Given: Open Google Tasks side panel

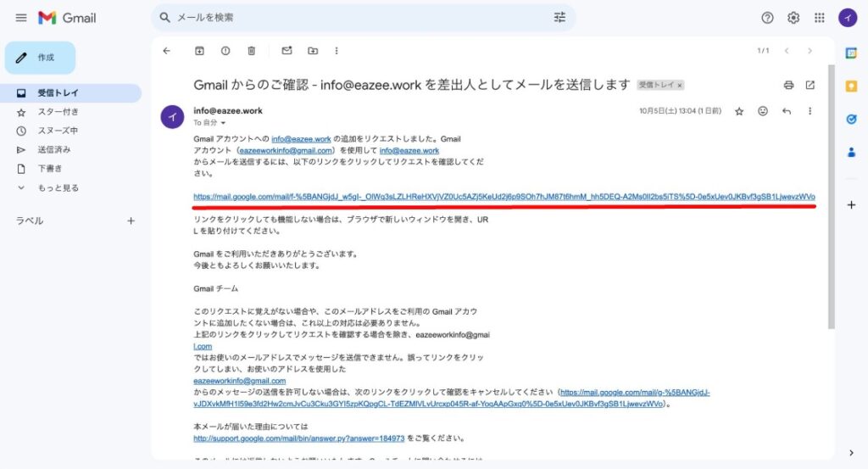Looking at the screenshot, I should click(x=851, y=119).
